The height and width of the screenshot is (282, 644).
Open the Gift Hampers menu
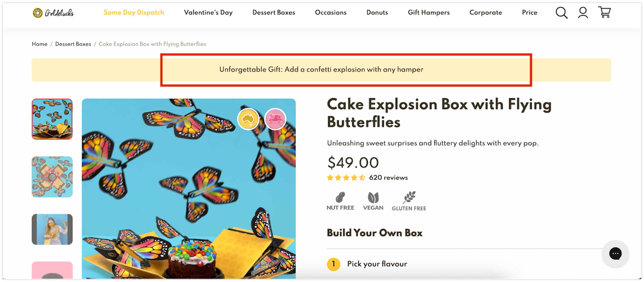[428, 13]
